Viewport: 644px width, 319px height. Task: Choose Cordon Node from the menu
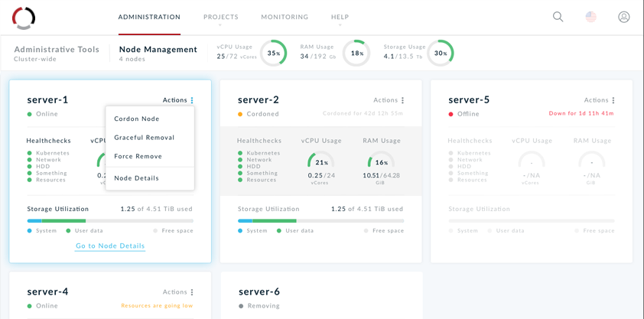click(x=137, y=119)
